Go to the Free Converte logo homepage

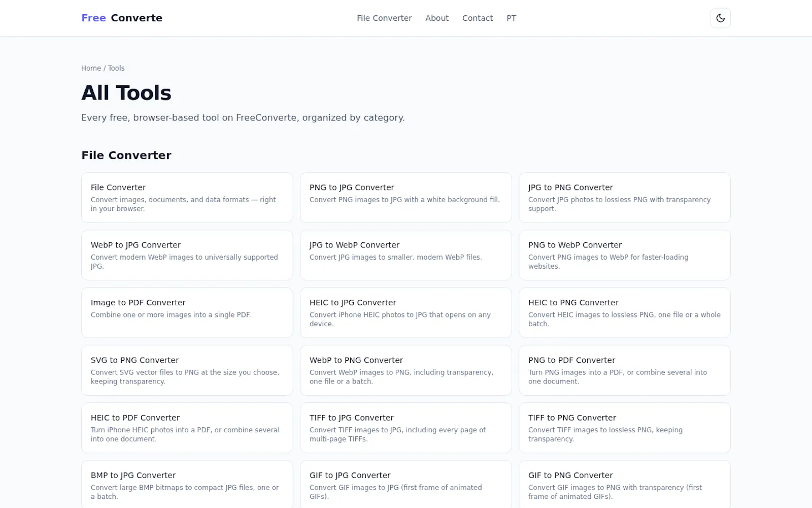tap(122, 18)
